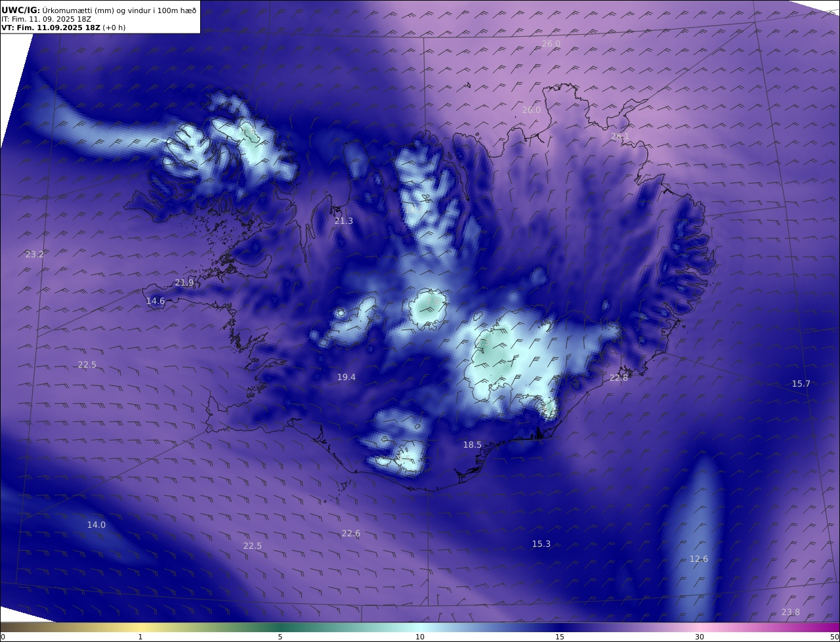Viewport: 840px width, 642px height.
Task: Click the color scale tick label 30
Action: (x=700, y=637)
